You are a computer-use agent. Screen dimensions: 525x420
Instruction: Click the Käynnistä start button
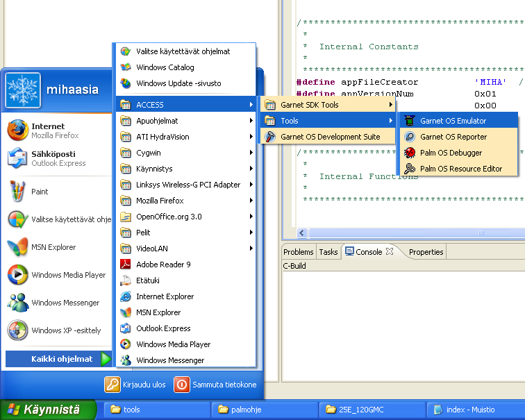(48, 410)
